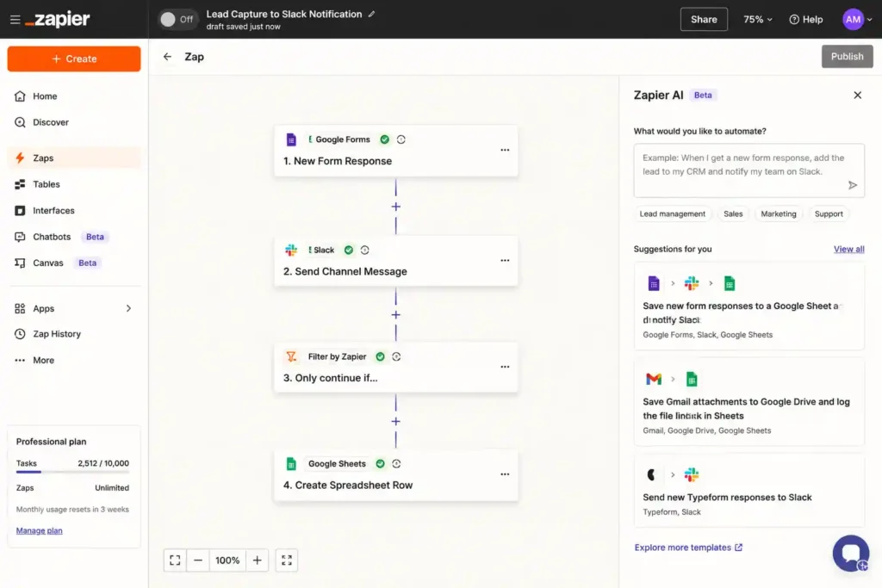Open the Save Gmail attachments template
Image resolution: width=882 pixels, height=588 pixels.
748,402
